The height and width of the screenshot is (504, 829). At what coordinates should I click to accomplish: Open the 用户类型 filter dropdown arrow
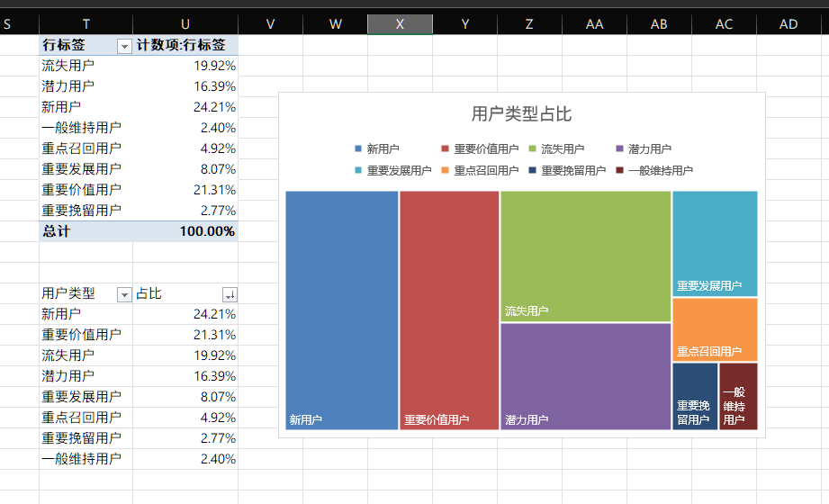coord(123,294)
